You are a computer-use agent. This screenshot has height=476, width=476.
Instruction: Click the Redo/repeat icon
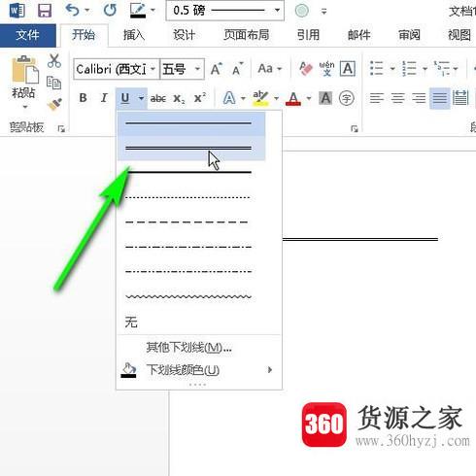click(110, 11)
